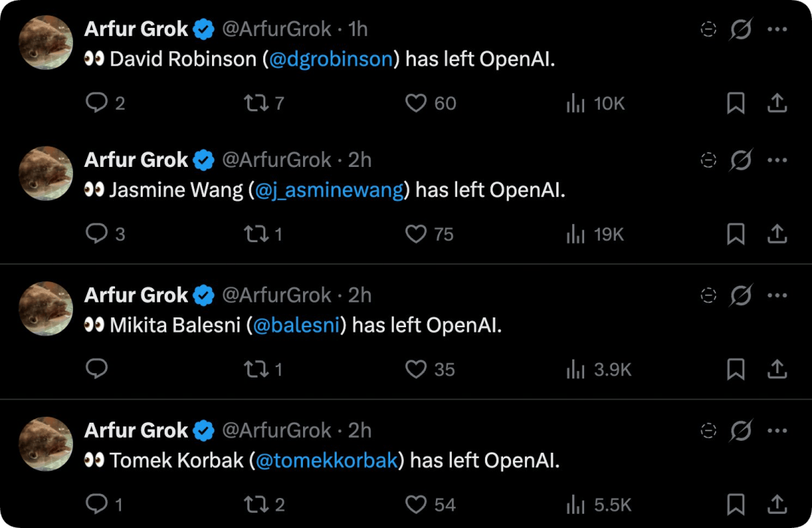Click dashed circle icon on David Robinson tweet

(x=708, y=29)
